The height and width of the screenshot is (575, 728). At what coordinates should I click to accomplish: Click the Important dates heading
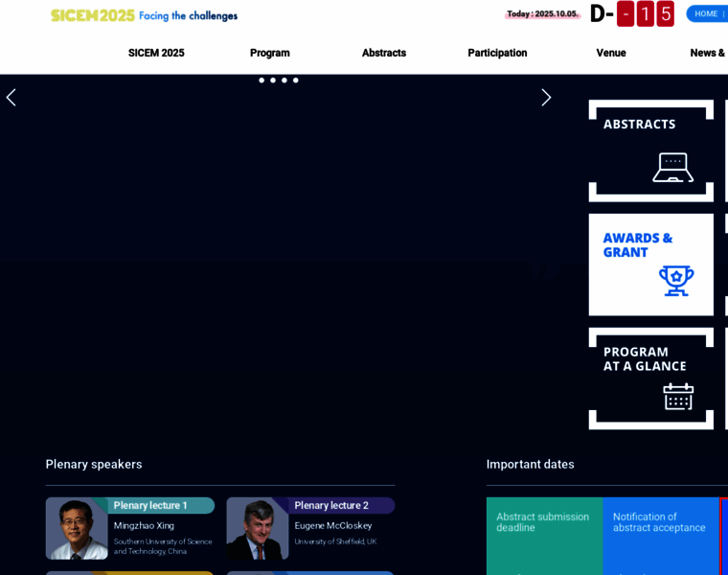(x=531, y=465)
